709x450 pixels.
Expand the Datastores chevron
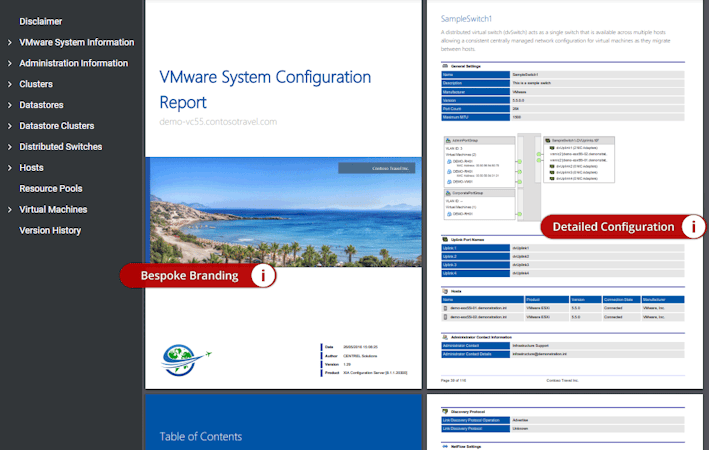(9, 105)
